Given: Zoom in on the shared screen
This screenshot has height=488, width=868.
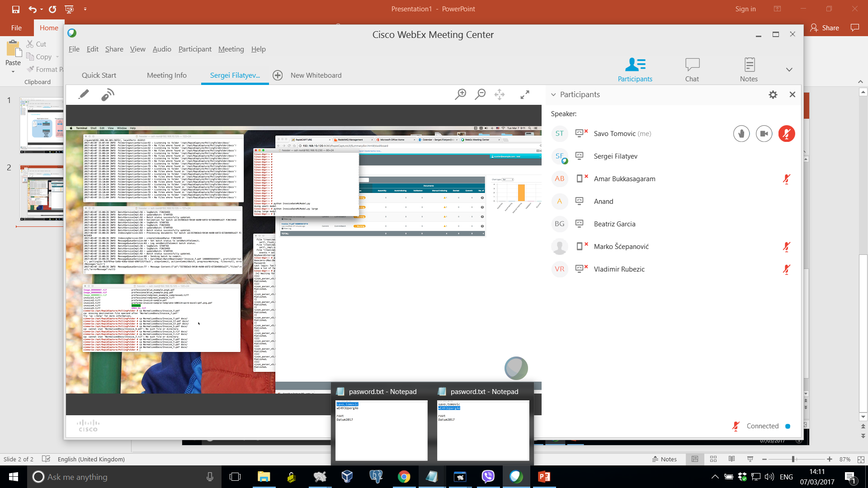Looking at the screenshot, I should click(460, 94).
